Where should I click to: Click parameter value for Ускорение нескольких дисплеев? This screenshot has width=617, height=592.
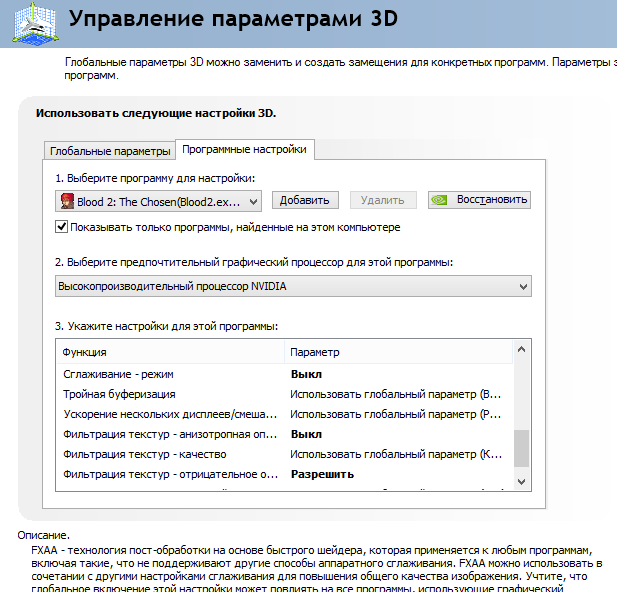click(396, 414)
